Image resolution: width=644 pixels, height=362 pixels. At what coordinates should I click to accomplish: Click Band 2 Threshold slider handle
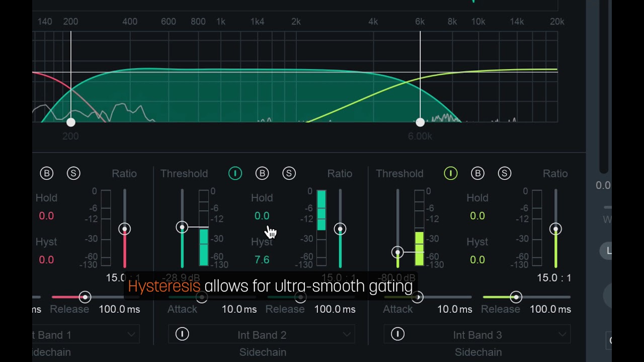point(182,227)
